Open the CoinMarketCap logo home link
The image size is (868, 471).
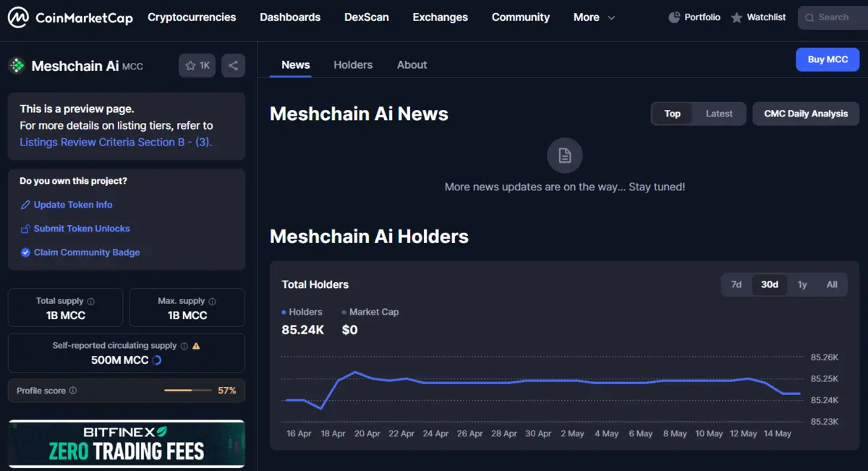tap(70, 17)
